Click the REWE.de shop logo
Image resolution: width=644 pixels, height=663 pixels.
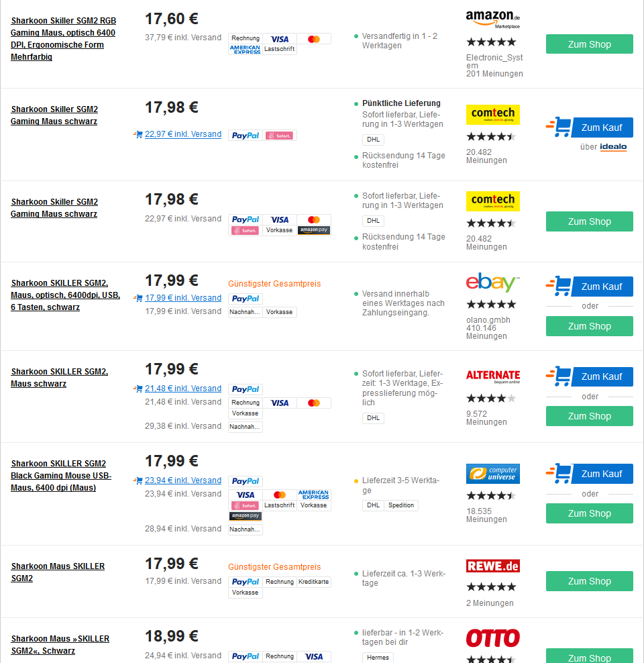coord(493,566)
